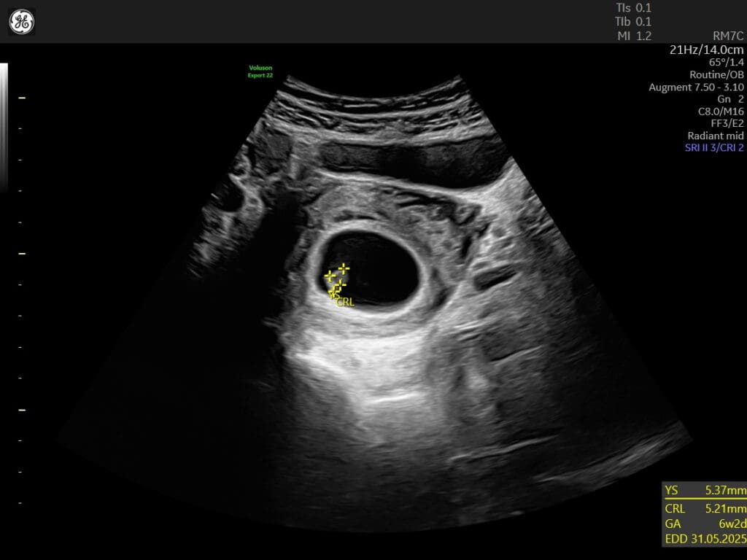Click the EDD 31.05.2025 due date result
This screenshot has width=747, height=560.
click(705, 540)
